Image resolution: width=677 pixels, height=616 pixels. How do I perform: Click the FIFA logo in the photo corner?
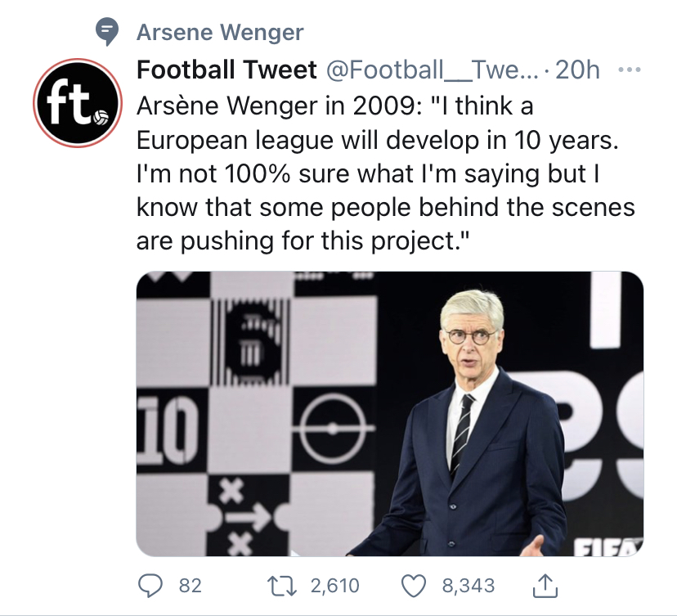(608, 547)
